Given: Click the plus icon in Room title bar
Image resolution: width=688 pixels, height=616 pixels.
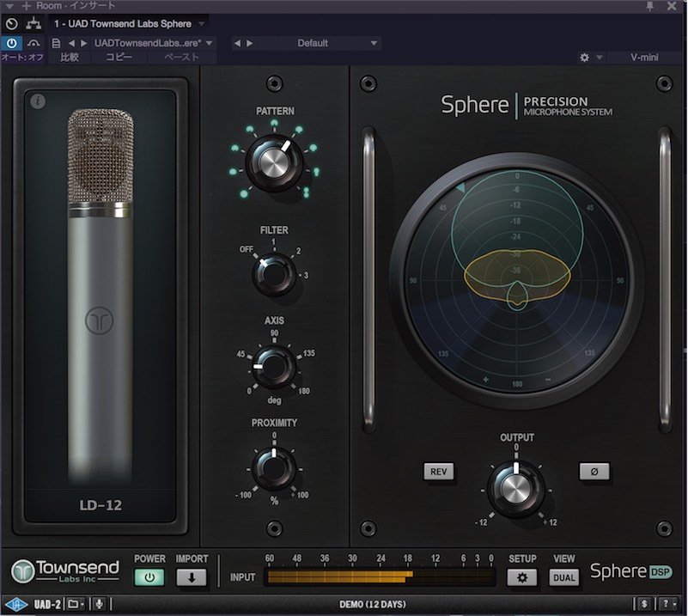Looking at the screenshot, I should point(27,6).
